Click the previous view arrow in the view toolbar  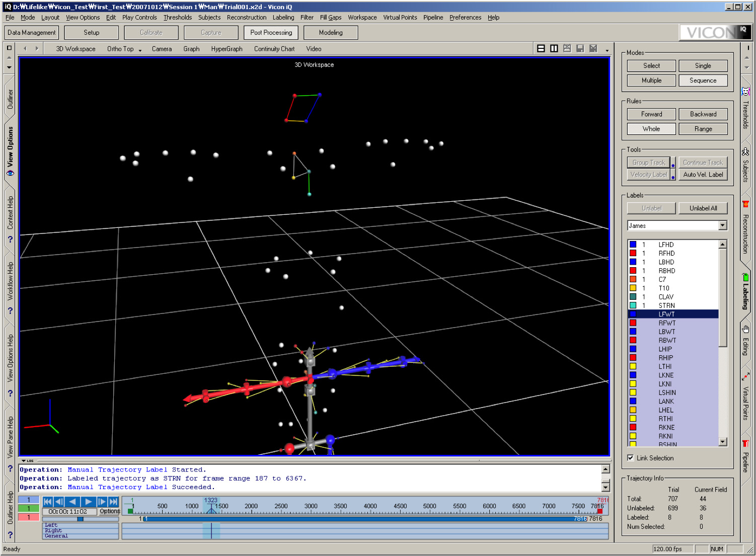point(25,49)
